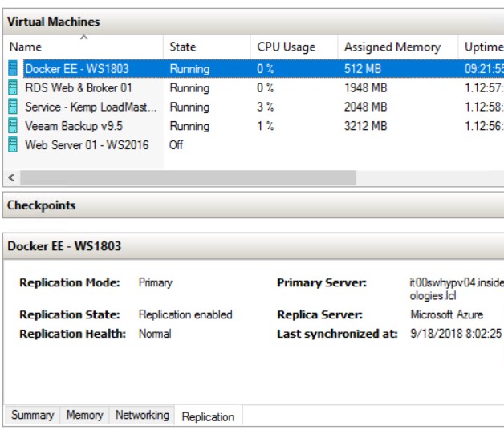Screen dimensions: 504x434
Task: Click the Running state of RDS Web & Broker
Action: 189,88
